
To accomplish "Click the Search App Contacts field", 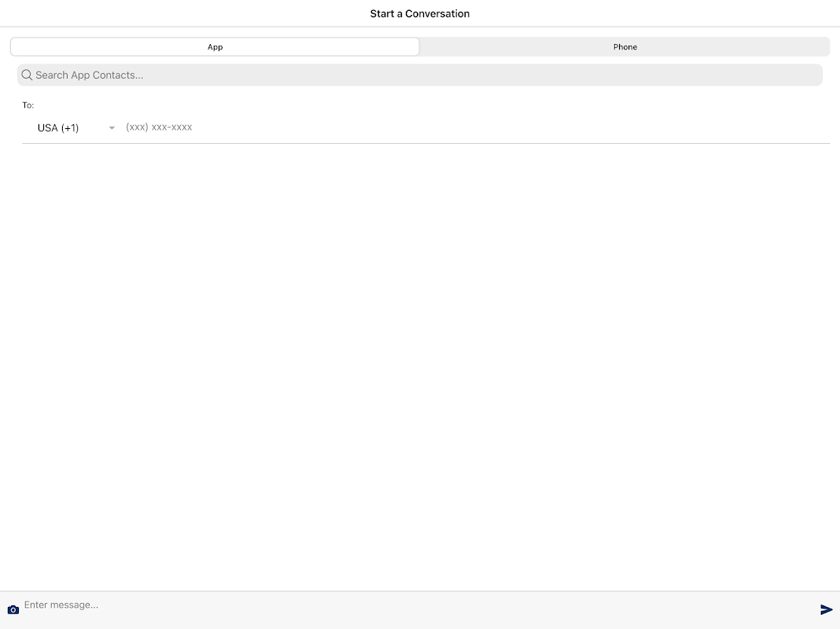I will (x=419, y=75).
